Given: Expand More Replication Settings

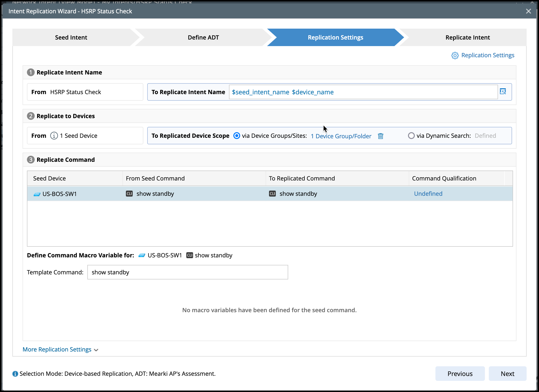Looking at the screenshot, I should [60, 350].
